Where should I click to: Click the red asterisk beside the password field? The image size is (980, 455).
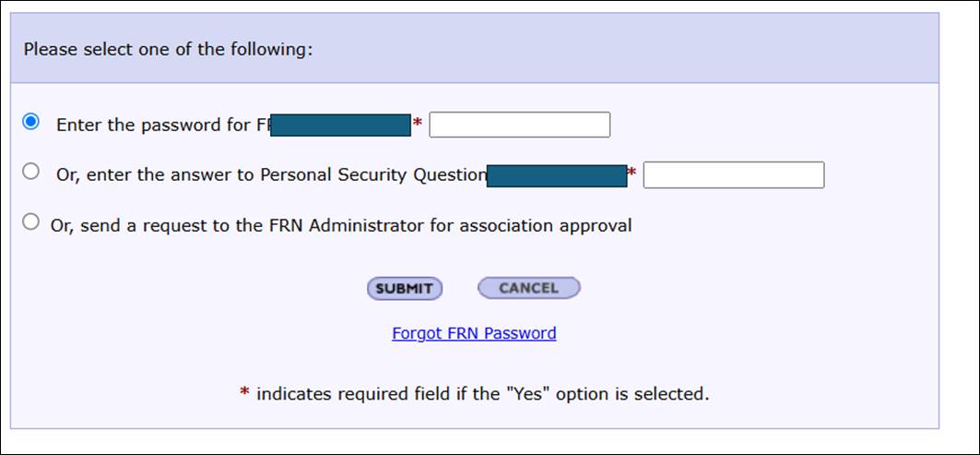tap(418, 123)
